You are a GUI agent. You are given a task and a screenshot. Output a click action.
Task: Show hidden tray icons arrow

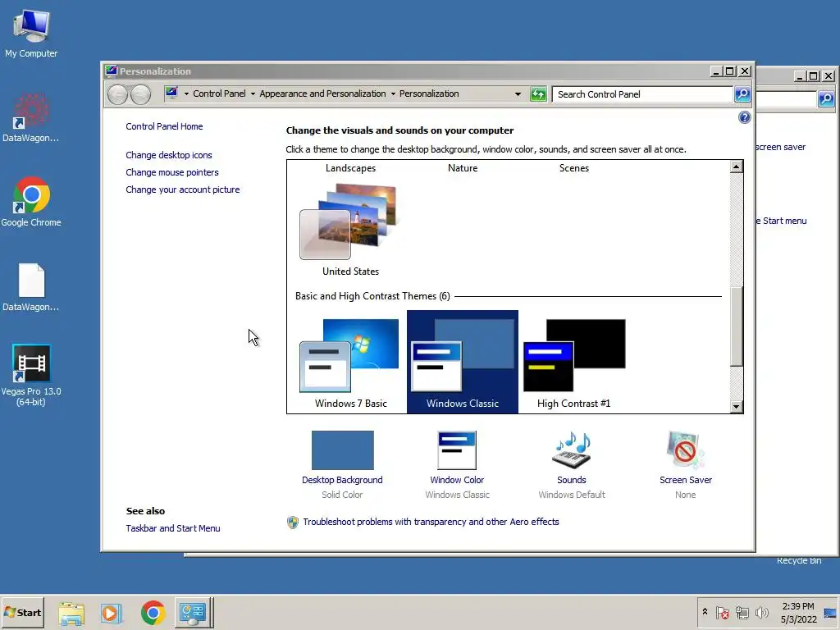pos(705,611)
